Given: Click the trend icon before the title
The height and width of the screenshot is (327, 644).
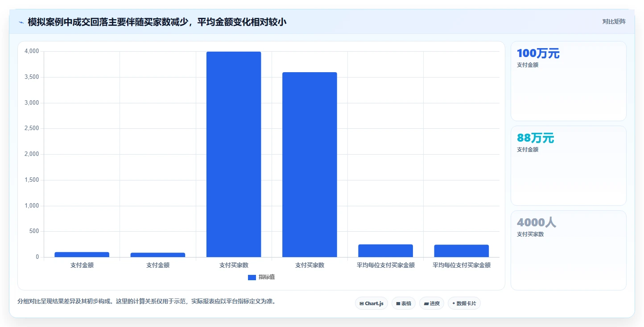Looking at the screenshot, I should pos(21,22).
